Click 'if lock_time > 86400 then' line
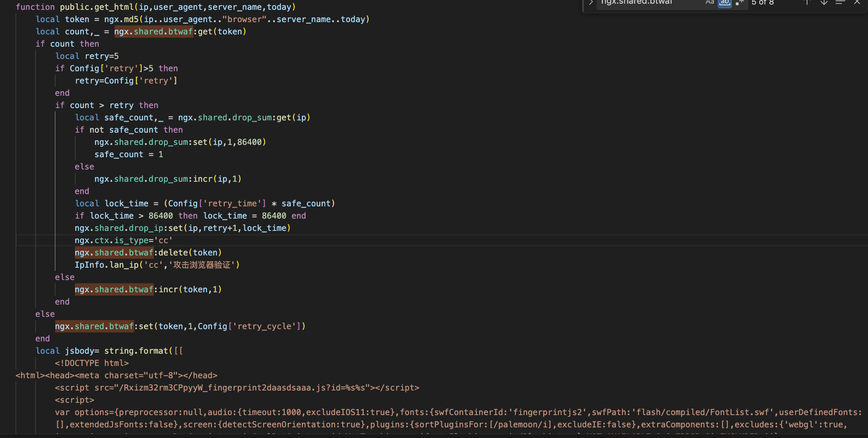 pos(190,216)
